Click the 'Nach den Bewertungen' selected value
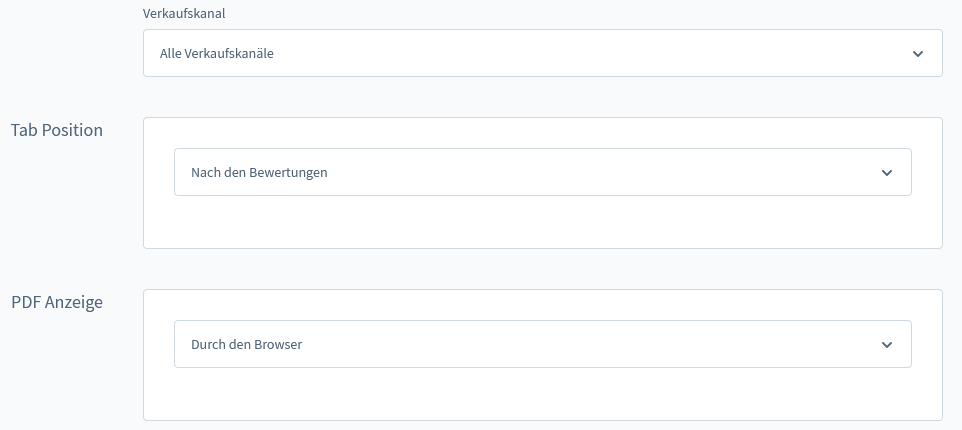This screenshot has width=962, height=430. pos(259,172)
